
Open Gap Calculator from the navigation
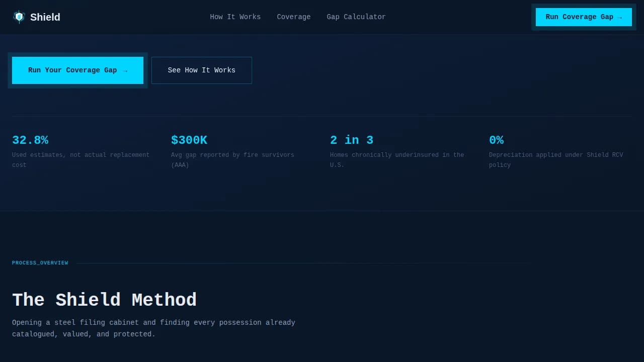(x=356, y=17)
